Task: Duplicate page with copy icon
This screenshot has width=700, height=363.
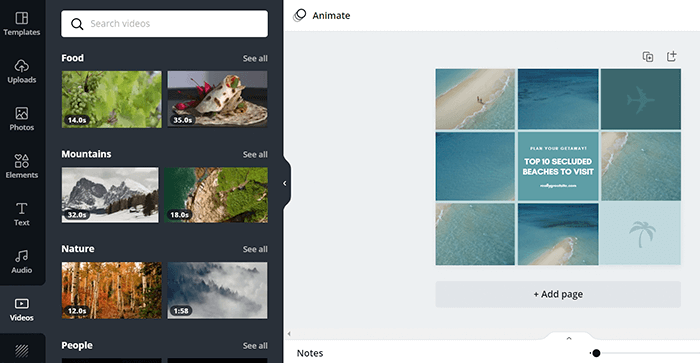Action: [x=648, y=57]
